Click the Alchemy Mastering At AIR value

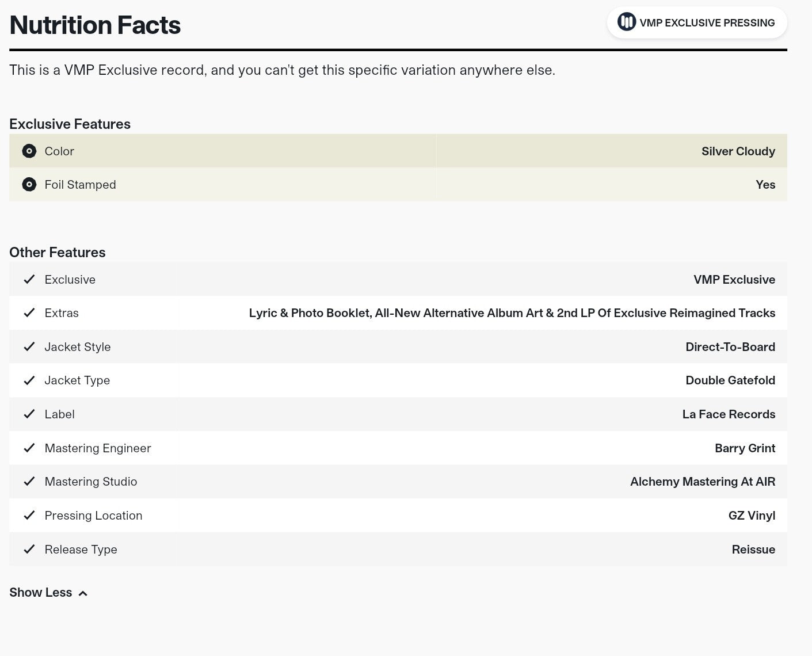(703, 482)
